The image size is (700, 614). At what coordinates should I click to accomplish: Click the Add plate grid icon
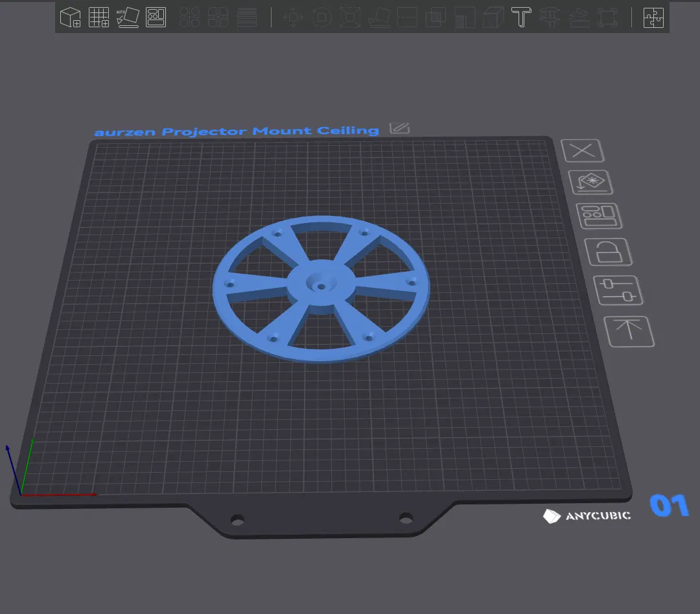point(99,18)
